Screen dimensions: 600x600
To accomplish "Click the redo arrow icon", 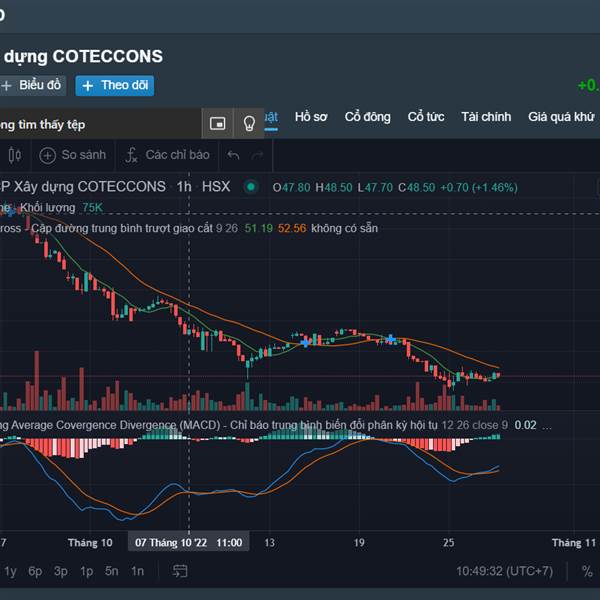I will coord(257,155).
